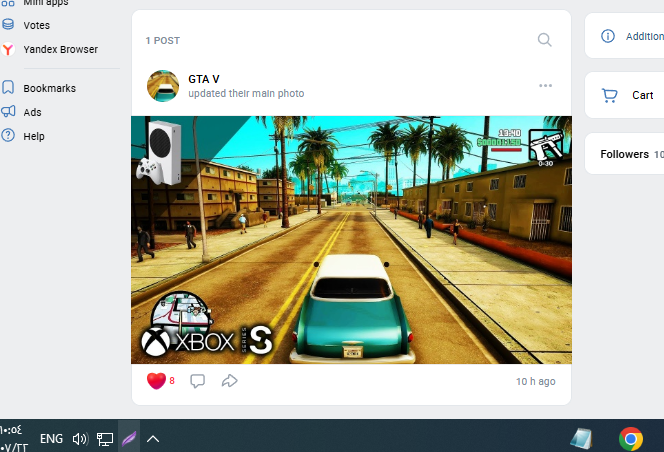Click the 1 POST heading

(163, 41)
